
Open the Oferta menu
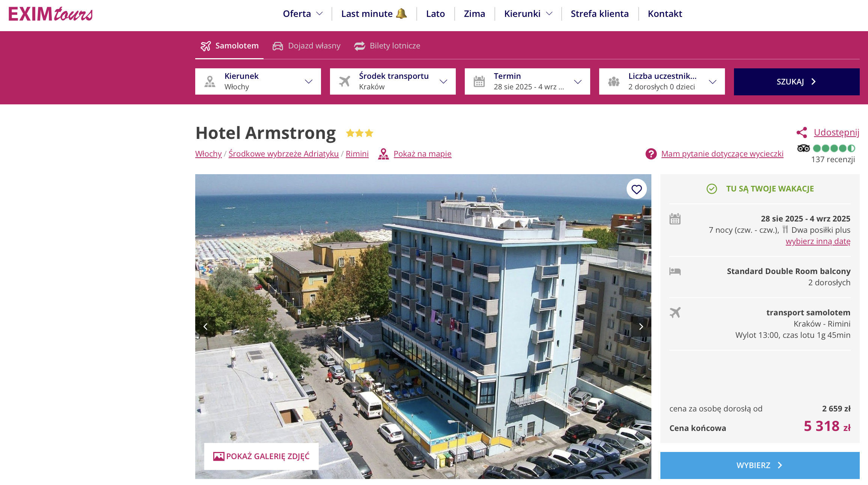[303, 14]
